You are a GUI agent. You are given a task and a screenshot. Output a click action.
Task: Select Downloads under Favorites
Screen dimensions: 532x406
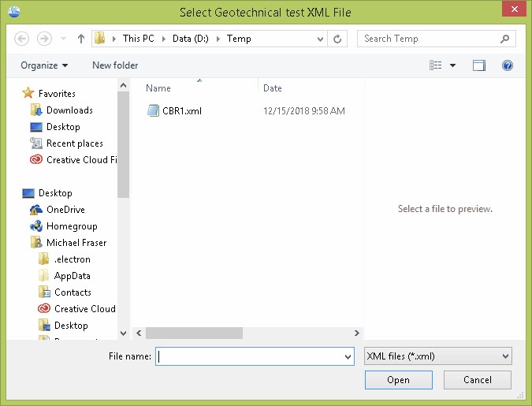click(69, 110)
